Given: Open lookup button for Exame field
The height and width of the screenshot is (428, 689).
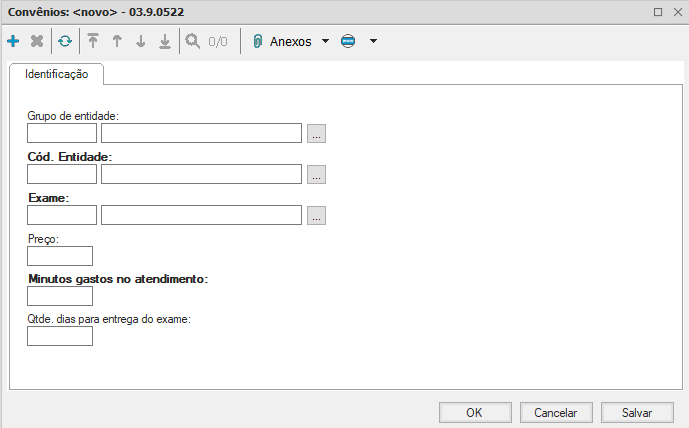Looking at the screenshot, I should click(316, 215).
